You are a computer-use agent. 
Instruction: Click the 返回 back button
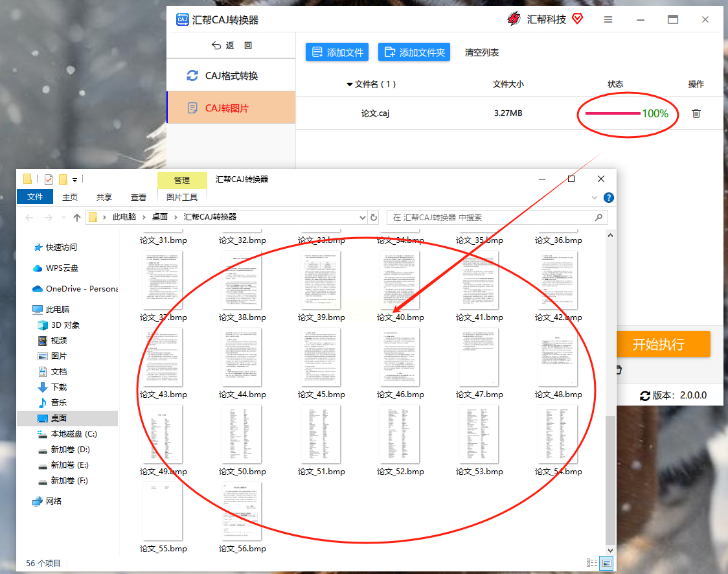pyautogui.click(x=232, y=45)
